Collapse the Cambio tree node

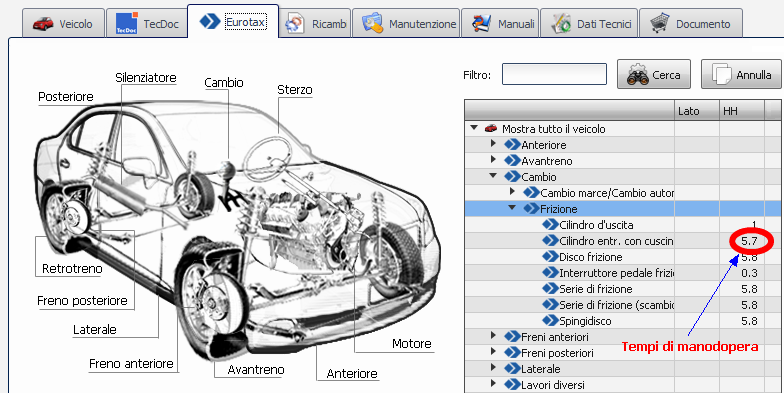pos(493,176)
